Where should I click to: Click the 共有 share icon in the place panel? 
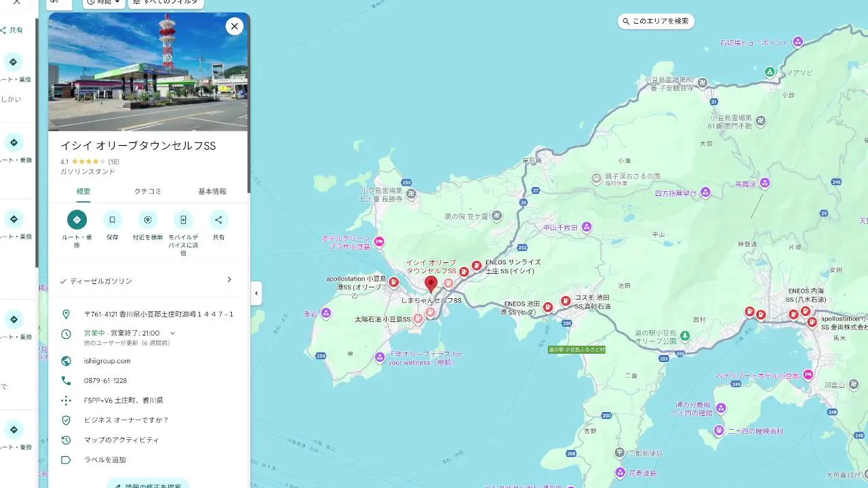(x=218, y=220)
